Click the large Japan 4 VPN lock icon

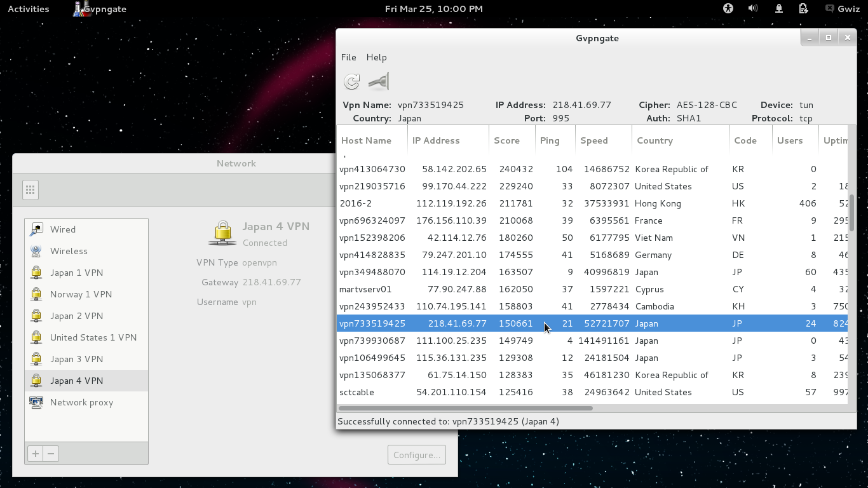(222, 233)
